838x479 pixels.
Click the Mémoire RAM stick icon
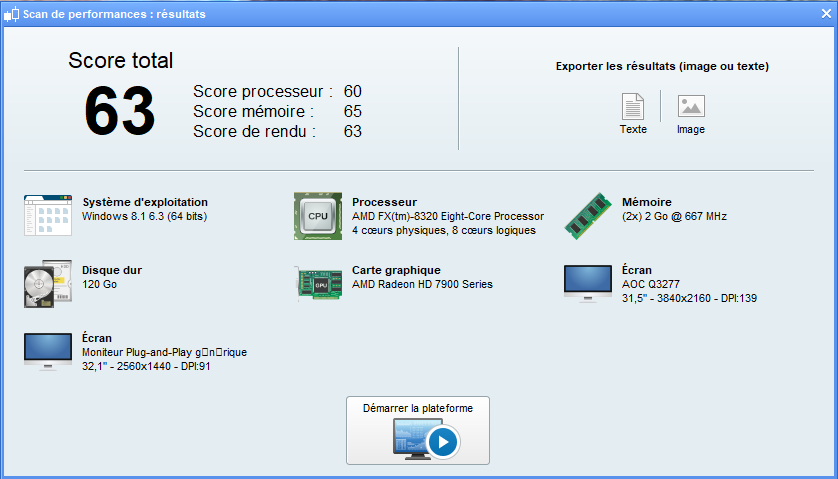588,216
